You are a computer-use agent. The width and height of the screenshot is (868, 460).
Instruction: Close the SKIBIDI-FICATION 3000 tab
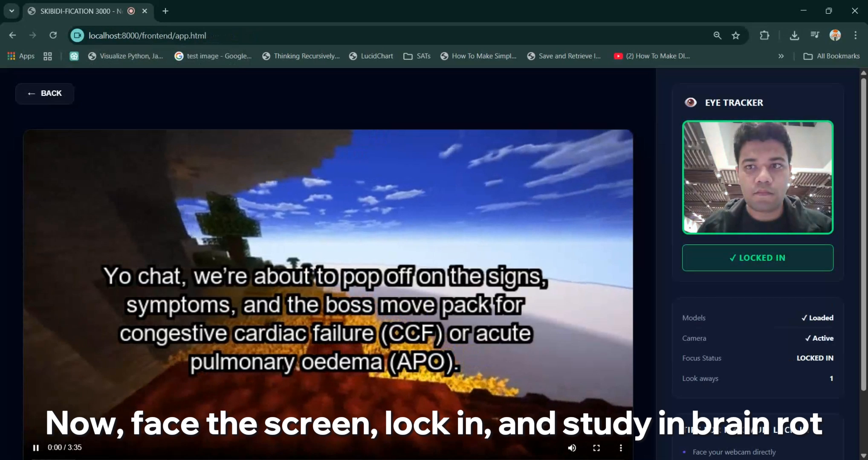pyautogui.click(x=145, y=11)
